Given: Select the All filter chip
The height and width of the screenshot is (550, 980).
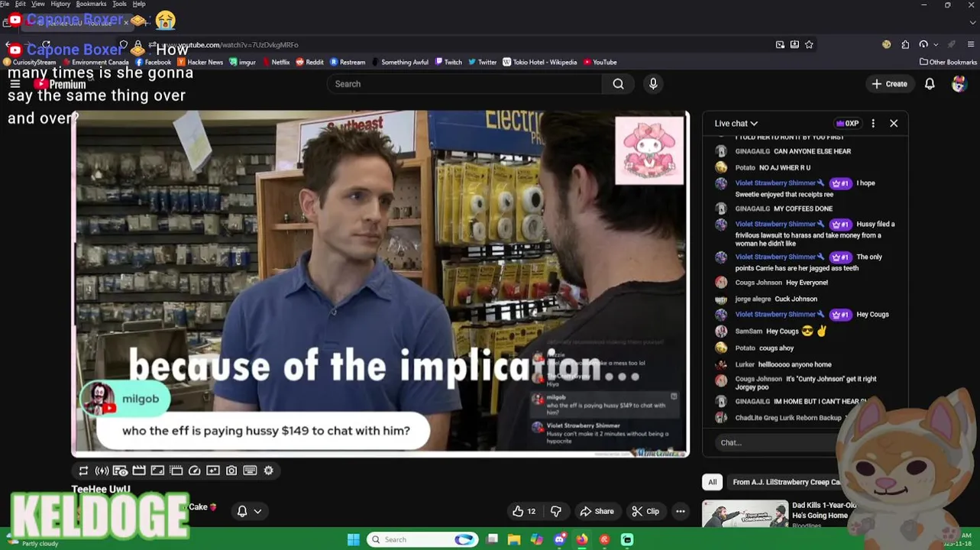Looking at the screenshot, I should click(x=712, y=482).
